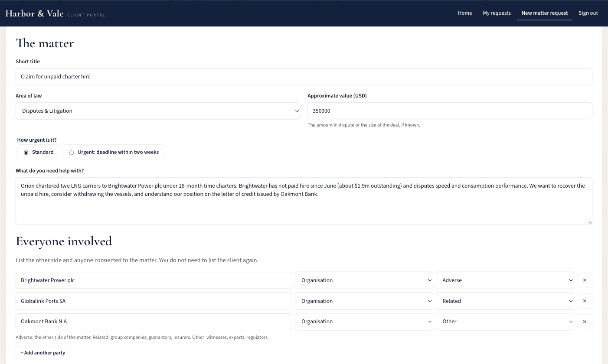Click the Everyone involved heading

pos(64,241)
